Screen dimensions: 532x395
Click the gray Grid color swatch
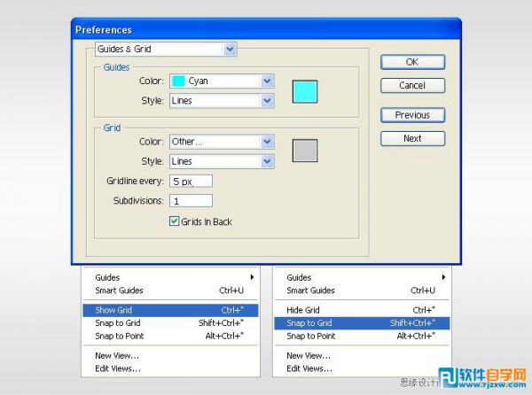305,151
